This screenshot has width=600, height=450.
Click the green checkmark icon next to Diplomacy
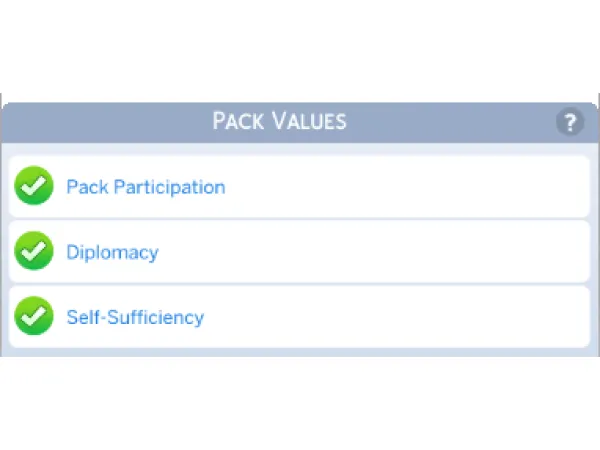click(x=34, y=252)
